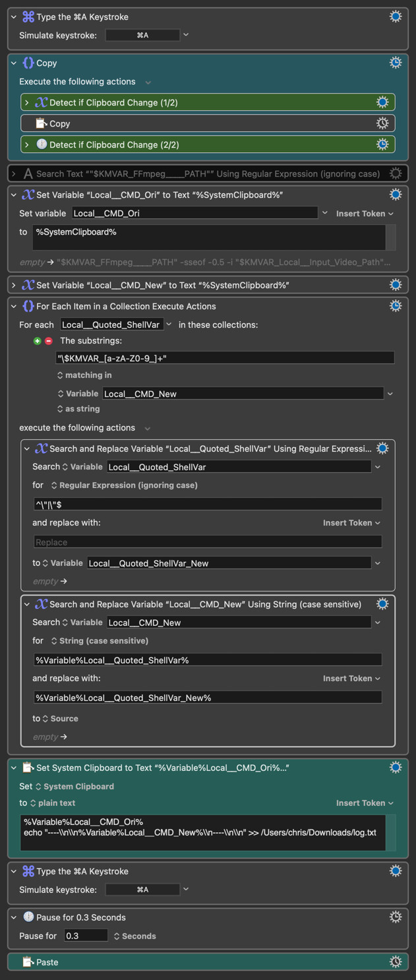This screenshot has height=980, width=416.
Task: Click clock icon of Pause action
Action: tap(28, 917)
